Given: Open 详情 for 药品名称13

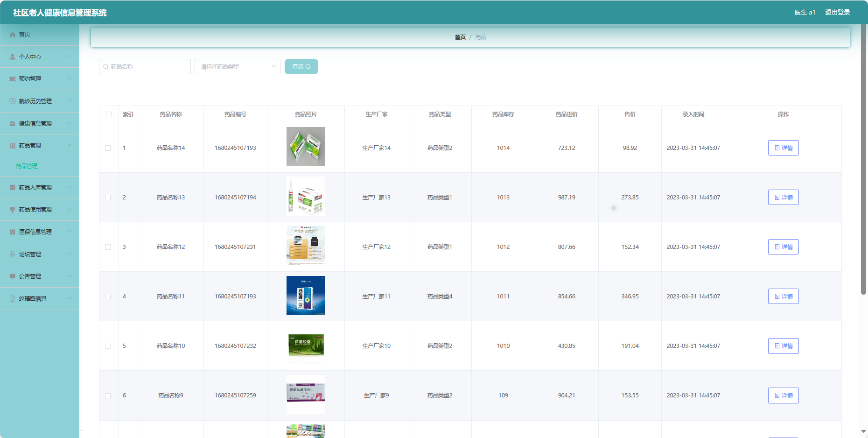Looking at the screenshot, I should point(784,198).
